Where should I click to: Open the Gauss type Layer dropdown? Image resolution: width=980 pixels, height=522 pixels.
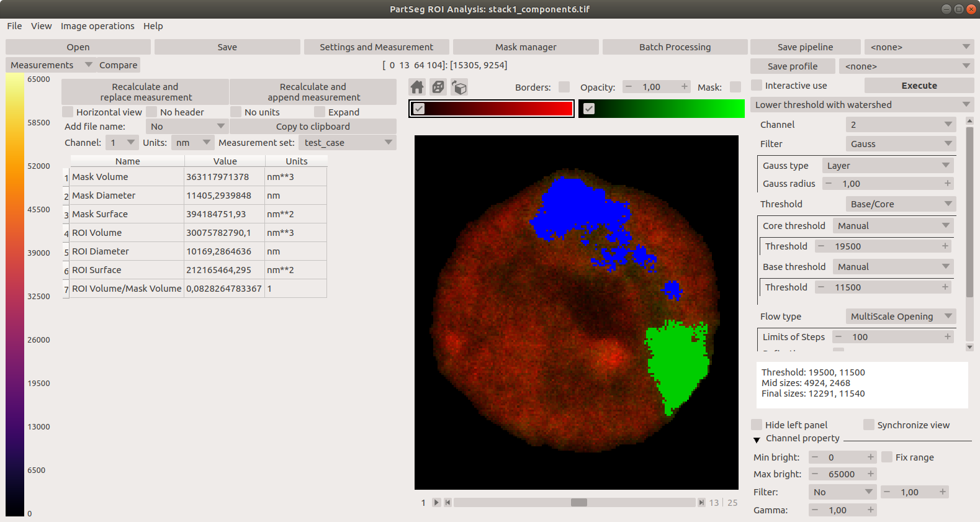click(888, 165)
